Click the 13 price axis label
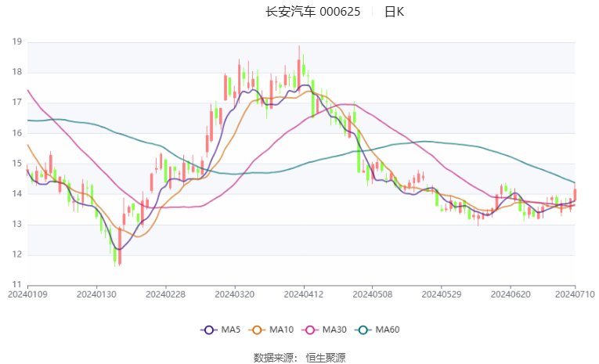The height and width of the screenshot is (364, 599). [16, 224]
